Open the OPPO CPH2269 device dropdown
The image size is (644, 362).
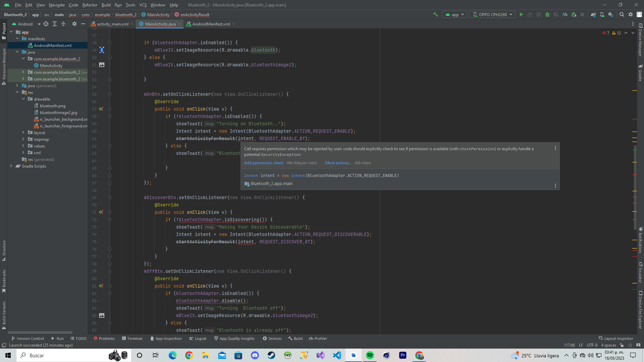pos(492,14)
